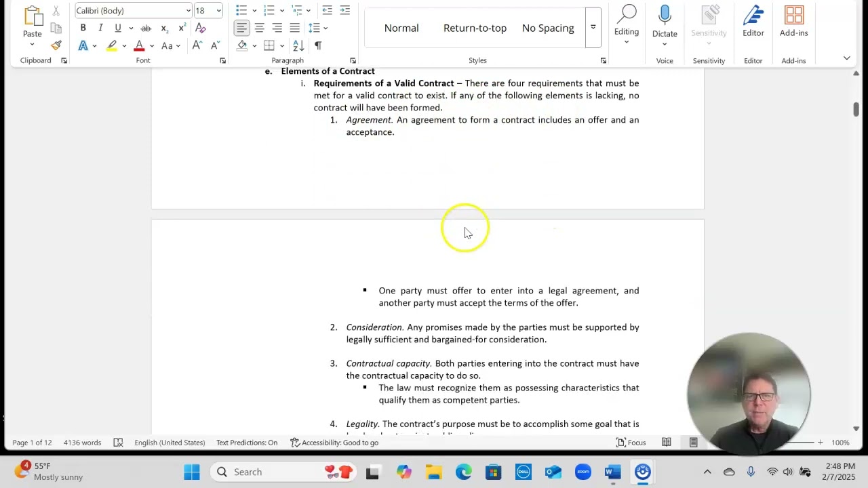Image resolution: width=868 pixels, height=488 pixels.
Task: Apply the Normal style
Action: click(x=401, y=28)
